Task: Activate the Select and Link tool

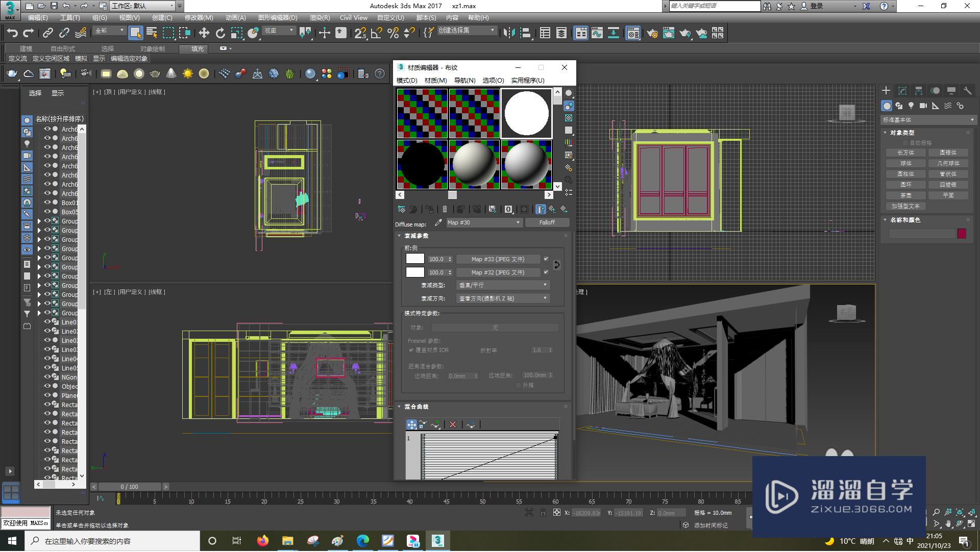Action: click(47, 33)
